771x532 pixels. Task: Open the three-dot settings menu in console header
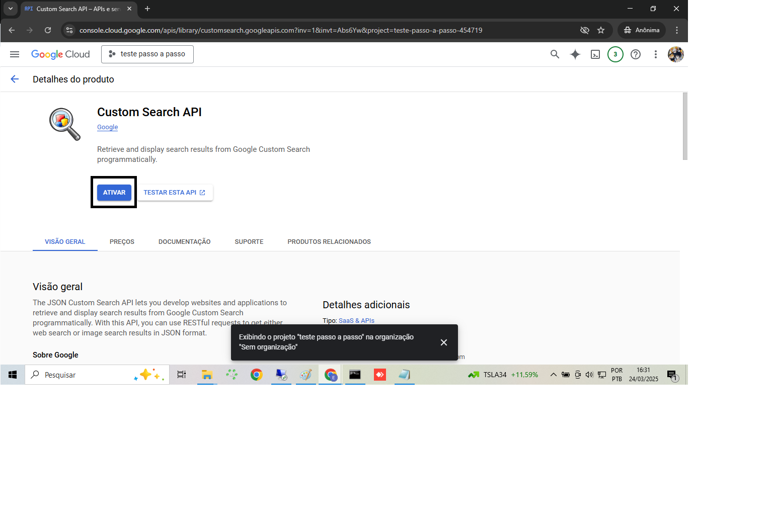click(655, 54)
